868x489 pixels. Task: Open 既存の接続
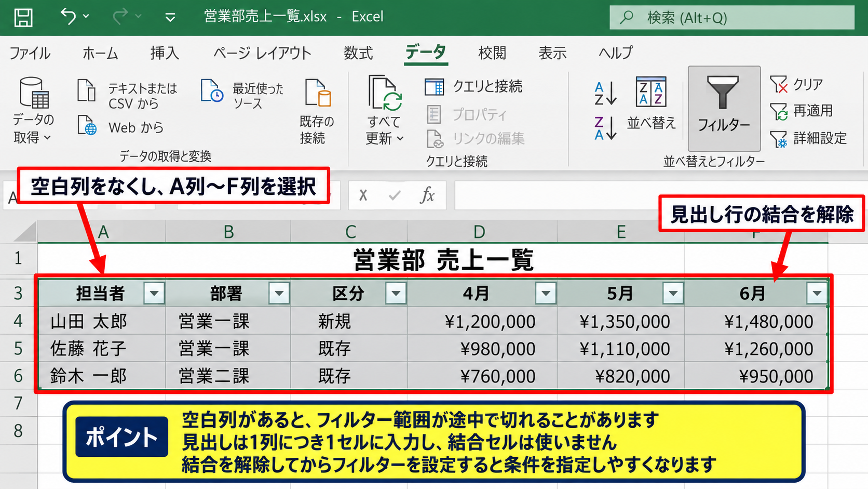[x=317, y=110]
